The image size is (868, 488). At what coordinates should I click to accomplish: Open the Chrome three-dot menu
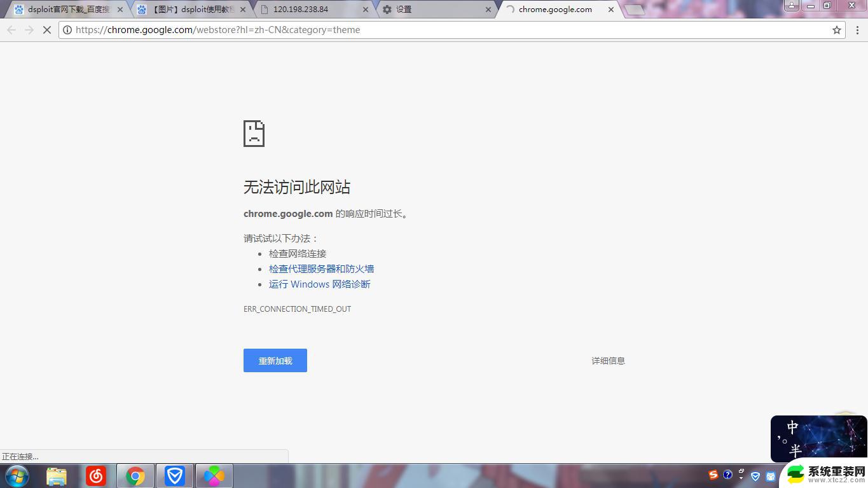tap(857, 30)
